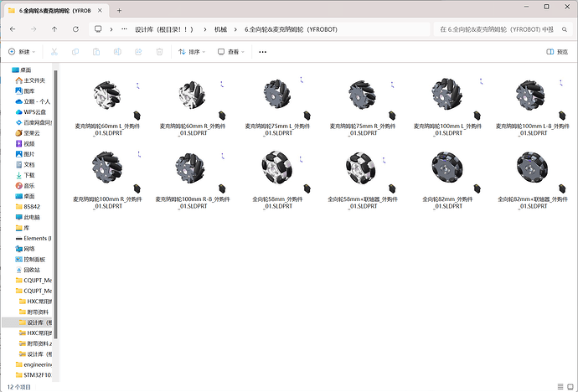This screenshot has height=392, width=578.
Task: Open 此电脑 in navigation pane
Action: (28, 218)
